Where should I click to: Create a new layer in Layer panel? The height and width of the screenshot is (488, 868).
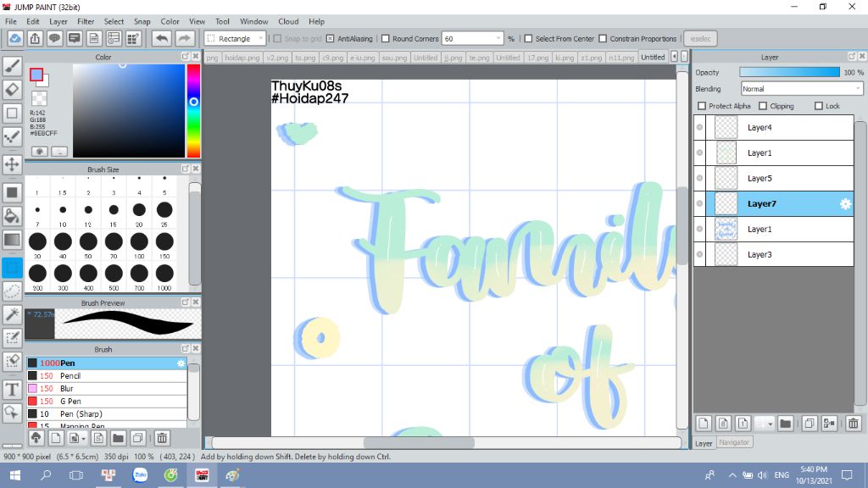[703, 424]
